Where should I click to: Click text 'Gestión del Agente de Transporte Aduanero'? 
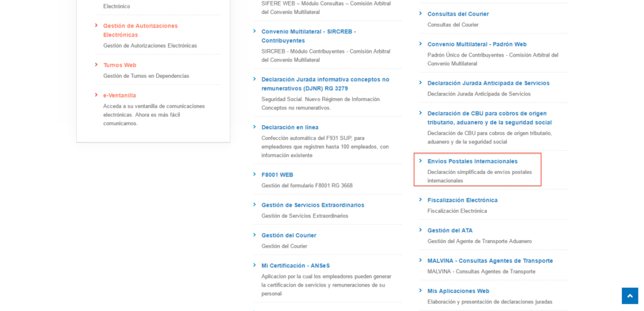[x=479, y=241]
